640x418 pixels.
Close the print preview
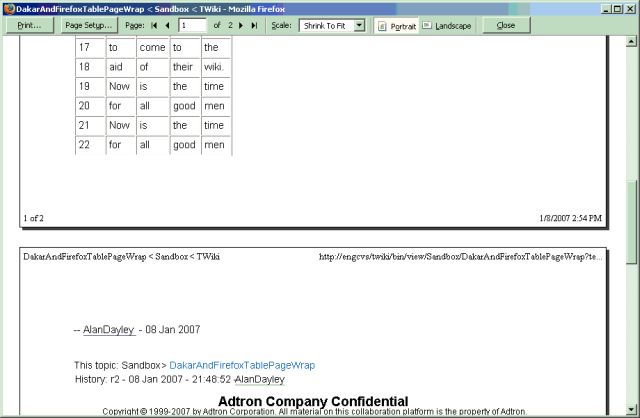click(506, 25)
